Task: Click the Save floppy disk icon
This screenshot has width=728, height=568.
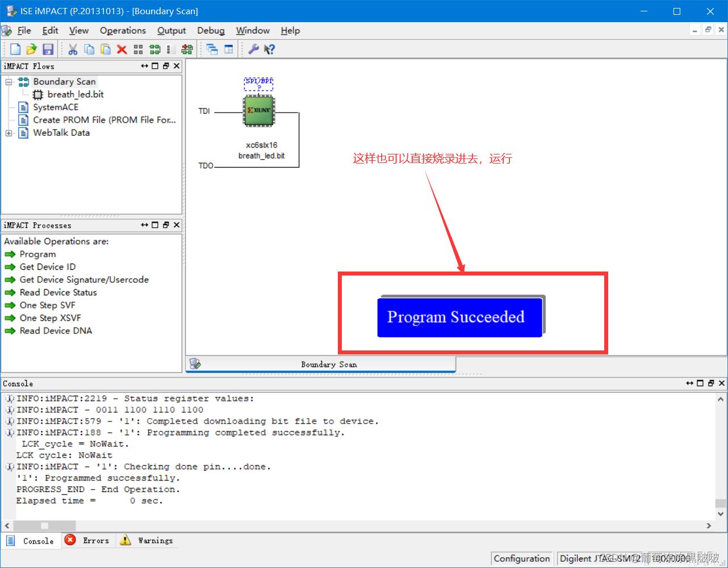Action: click(48, 49)
